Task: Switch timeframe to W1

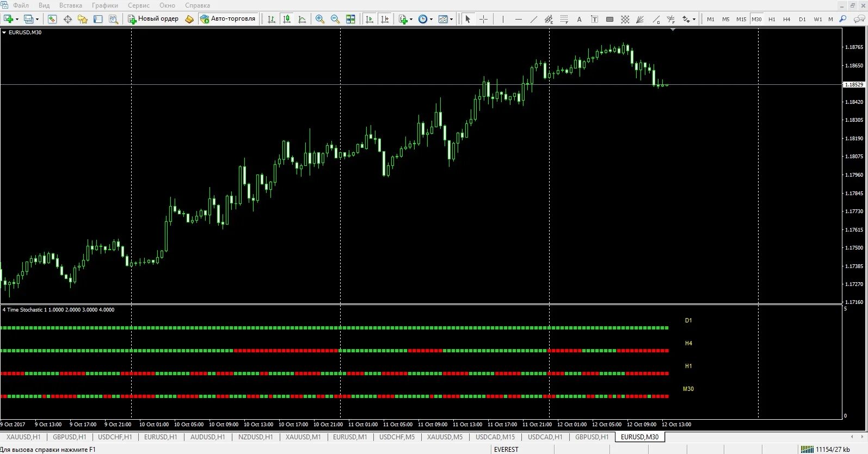Action: coord(818,19)
